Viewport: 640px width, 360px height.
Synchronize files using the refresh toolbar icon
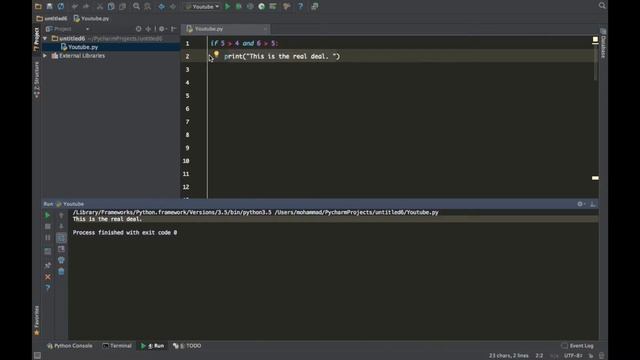point(60,6)
